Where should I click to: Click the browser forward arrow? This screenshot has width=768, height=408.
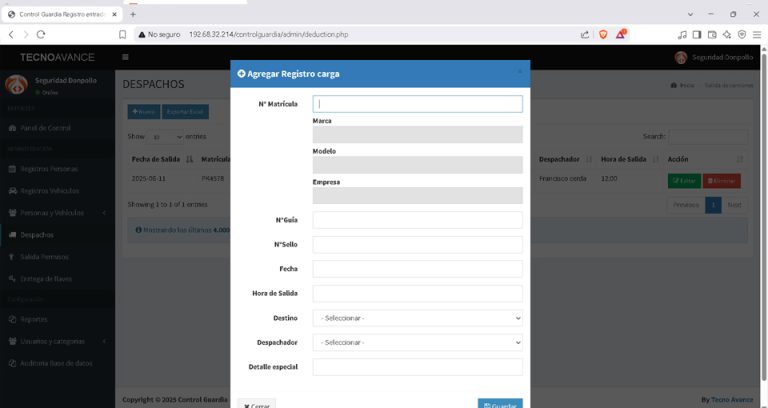26,34
